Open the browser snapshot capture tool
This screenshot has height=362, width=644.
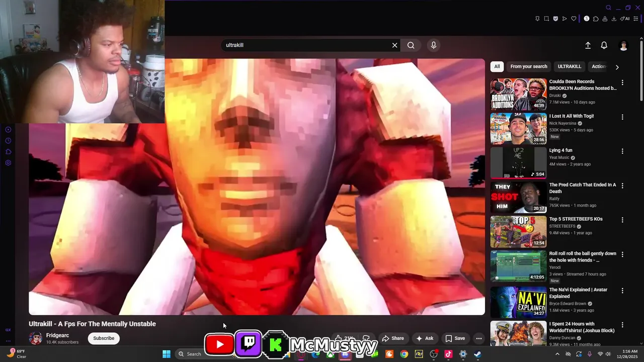tap(546, 19)
